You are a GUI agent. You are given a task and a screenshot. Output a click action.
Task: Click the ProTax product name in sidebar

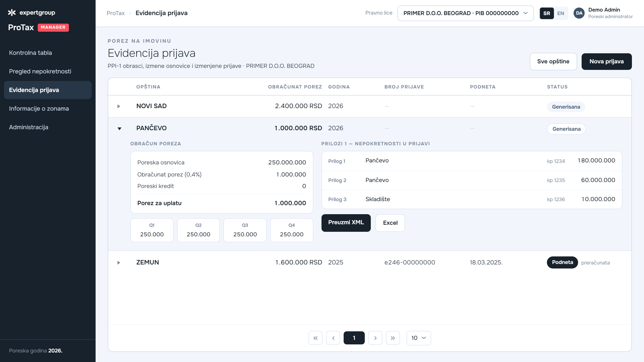coord(21,27)
